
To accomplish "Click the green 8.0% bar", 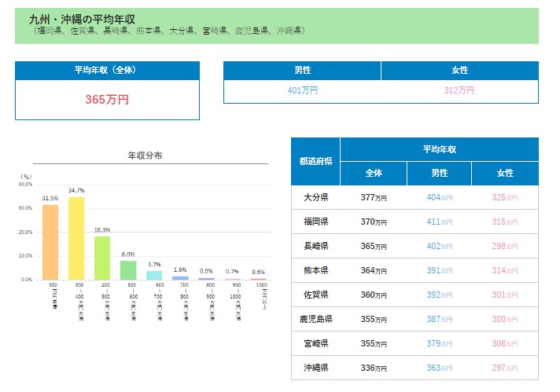I will point(128,270).
